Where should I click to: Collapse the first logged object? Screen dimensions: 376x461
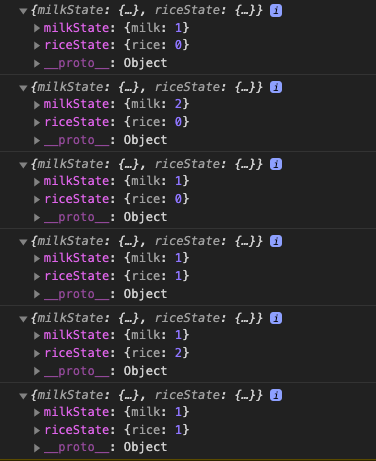pyautogui.click(x=23, y=11)
